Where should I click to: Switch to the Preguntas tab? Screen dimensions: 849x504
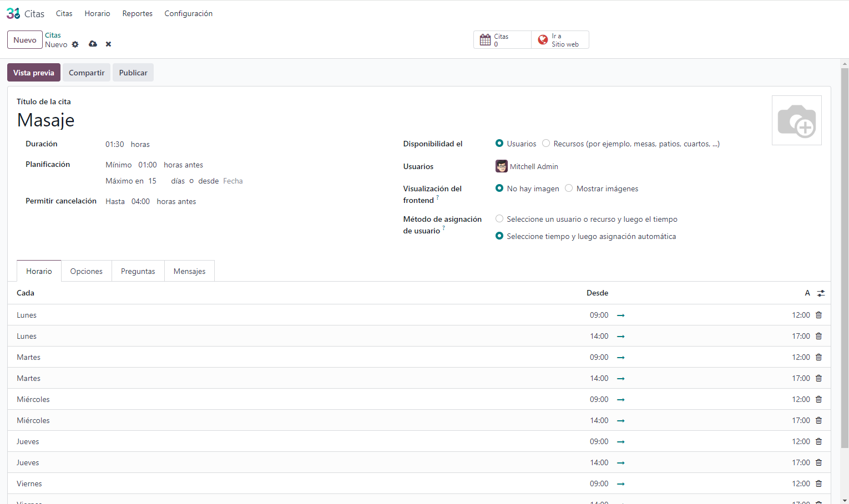pyautogui.click(x=138, y=271)
